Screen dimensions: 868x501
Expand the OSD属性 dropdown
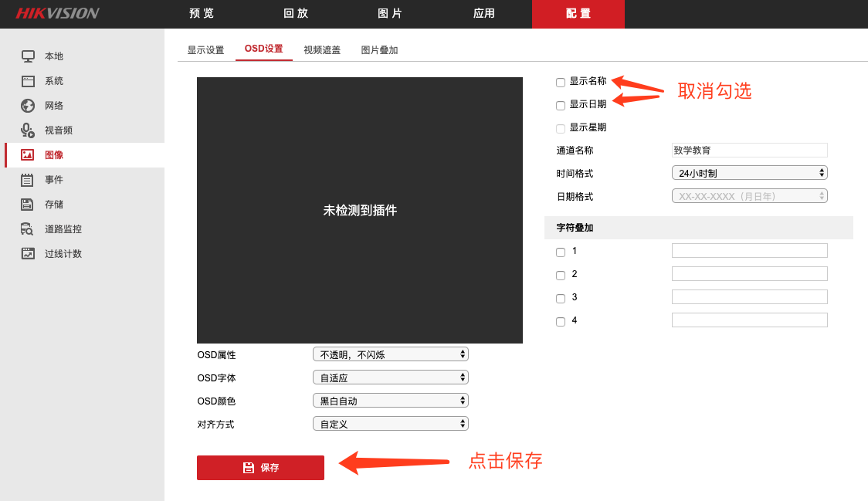coord(390,354)
